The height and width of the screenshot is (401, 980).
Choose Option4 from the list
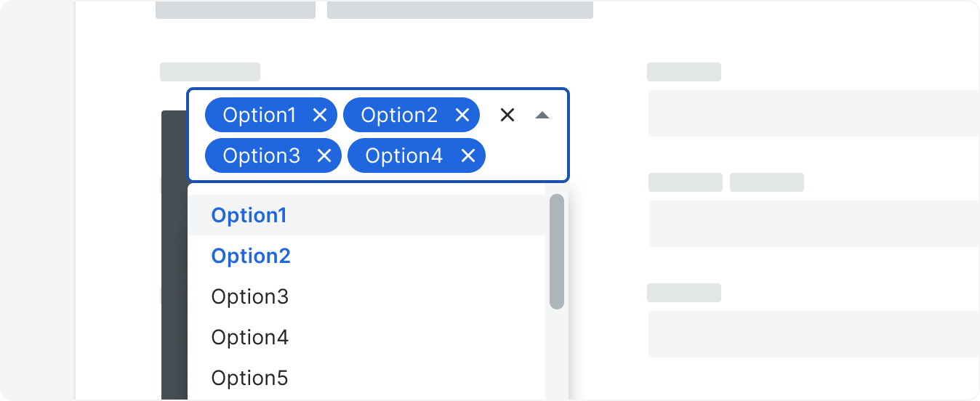pos(249,337)
